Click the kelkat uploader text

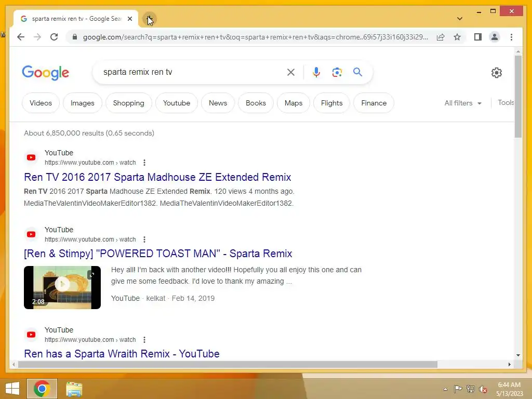156,298
